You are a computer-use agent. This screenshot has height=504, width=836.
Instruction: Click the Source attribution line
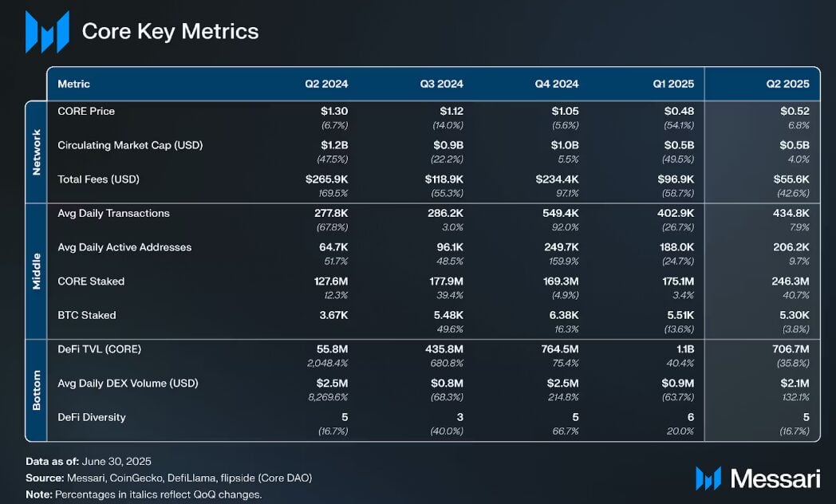168,478
